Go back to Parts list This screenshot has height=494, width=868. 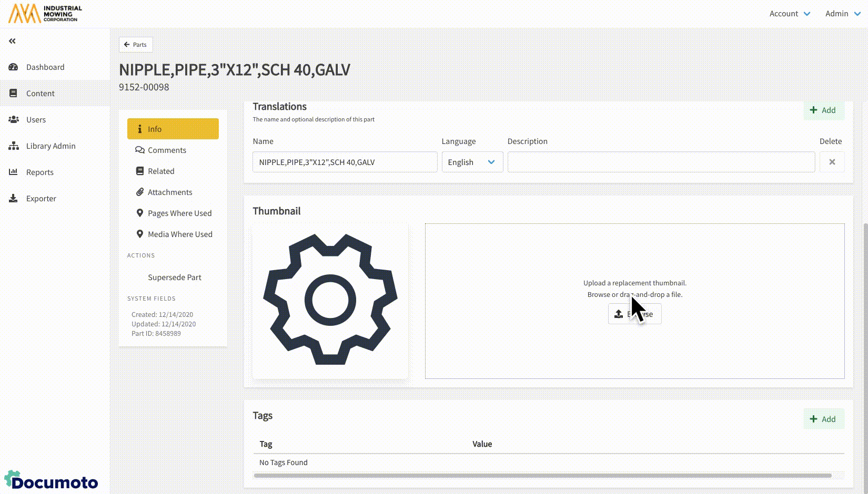point(136,45)
